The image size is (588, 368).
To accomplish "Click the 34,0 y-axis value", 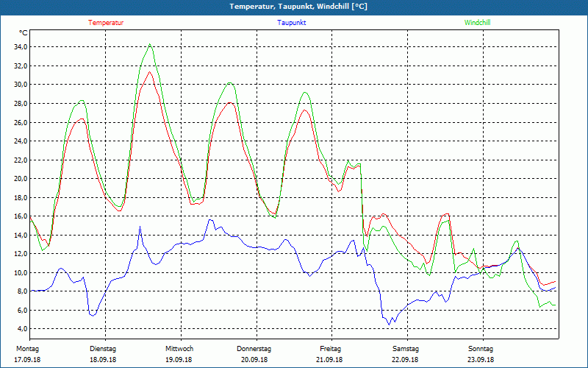I will tap(21, 47).
